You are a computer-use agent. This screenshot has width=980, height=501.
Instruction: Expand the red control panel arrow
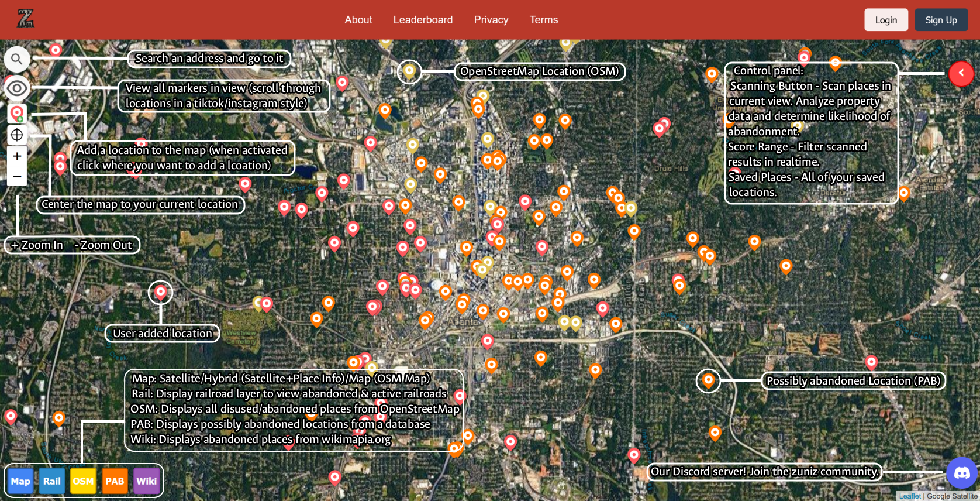coord(961,74)
